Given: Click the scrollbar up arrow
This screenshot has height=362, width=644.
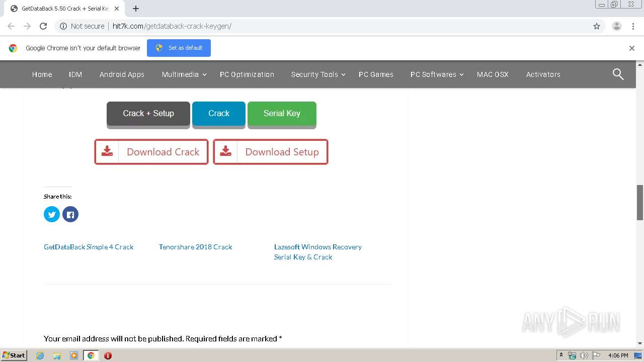Looking at the screenshot, I should (640, 64).
